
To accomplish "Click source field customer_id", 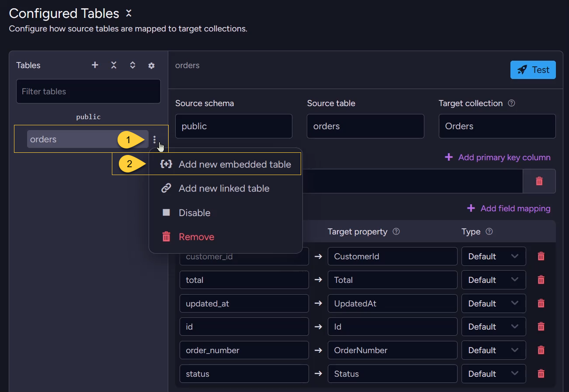I will click(x=244, y=256).
